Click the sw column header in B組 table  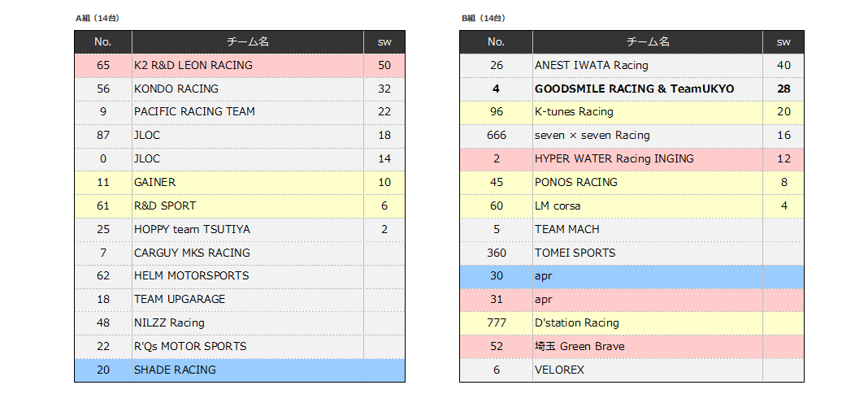click(x=783, y=41)
